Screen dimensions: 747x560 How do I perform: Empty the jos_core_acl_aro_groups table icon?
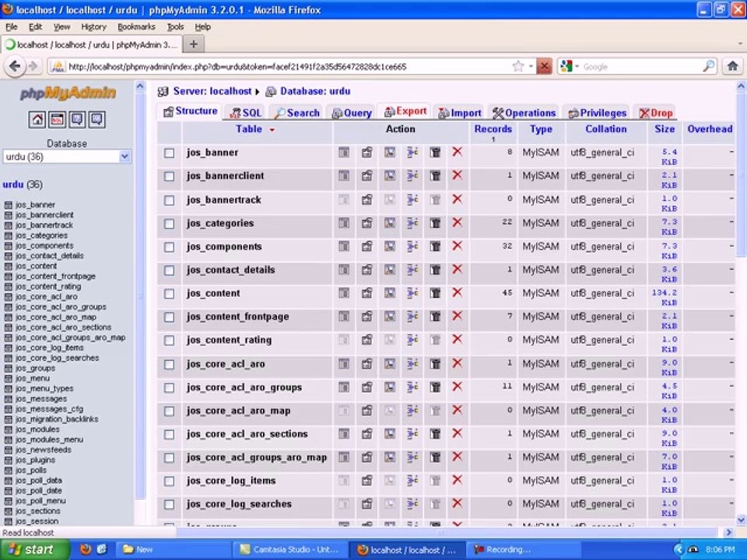[x=435, y=387]
